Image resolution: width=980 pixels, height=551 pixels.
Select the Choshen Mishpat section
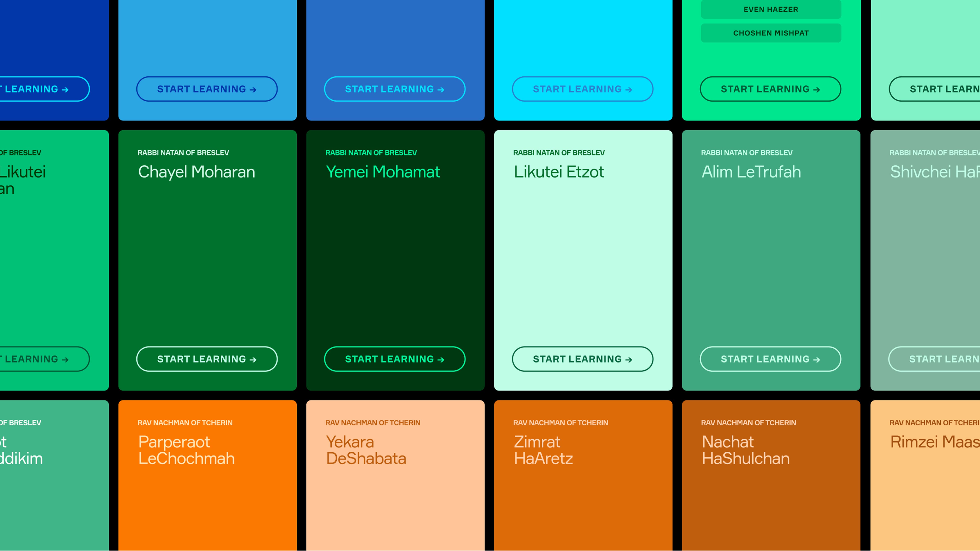coord(771,33)
